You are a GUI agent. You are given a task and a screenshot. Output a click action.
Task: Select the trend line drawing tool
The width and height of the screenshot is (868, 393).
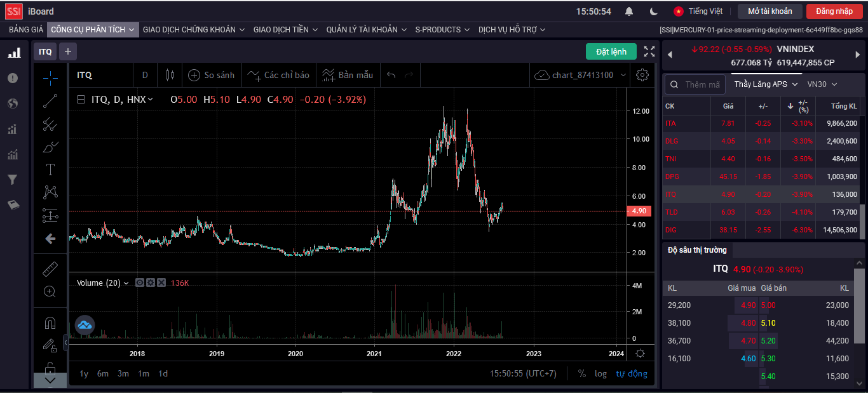[50, 101]
